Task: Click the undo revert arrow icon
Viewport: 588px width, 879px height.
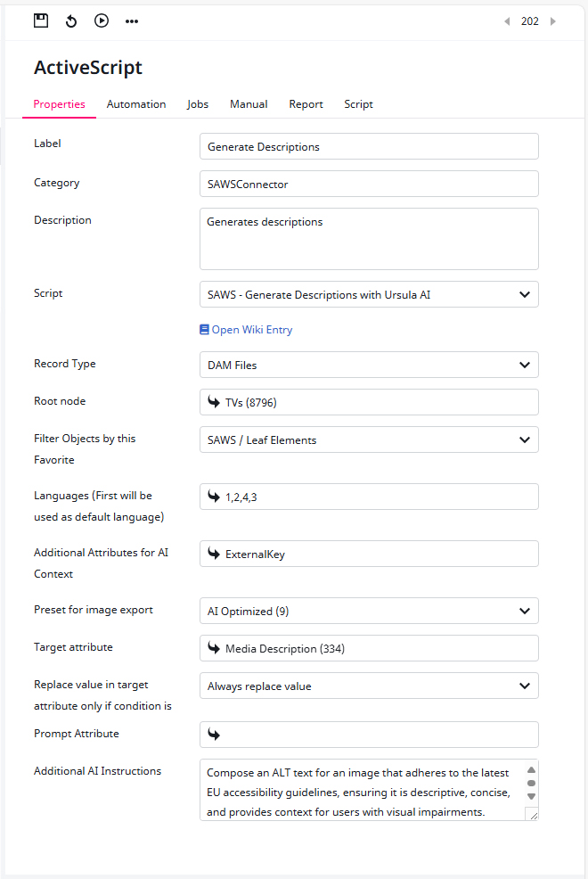Action: (71, 21)
